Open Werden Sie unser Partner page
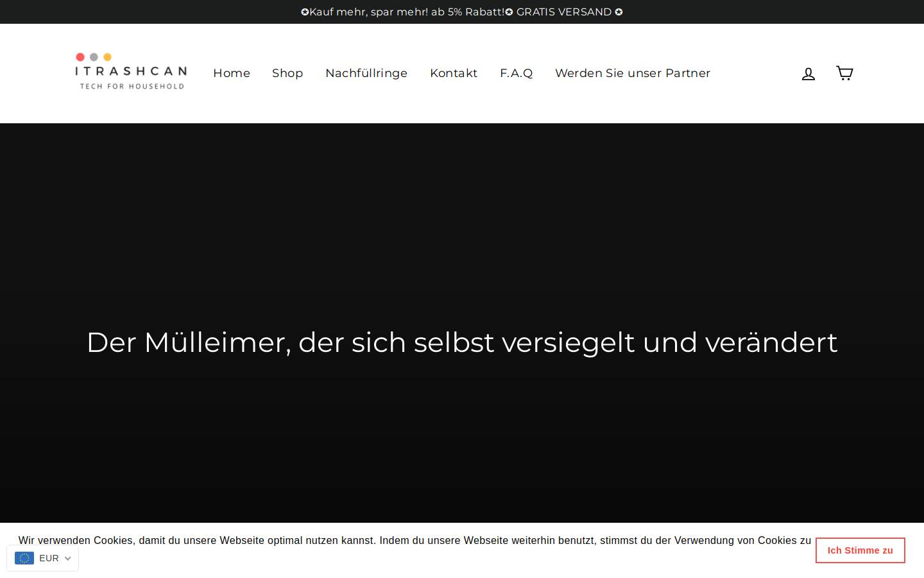 (633, 73)
